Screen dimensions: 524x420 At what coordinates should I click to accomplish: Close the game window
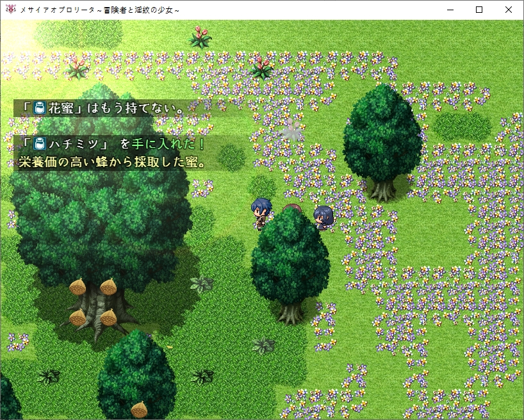[508, 10]
